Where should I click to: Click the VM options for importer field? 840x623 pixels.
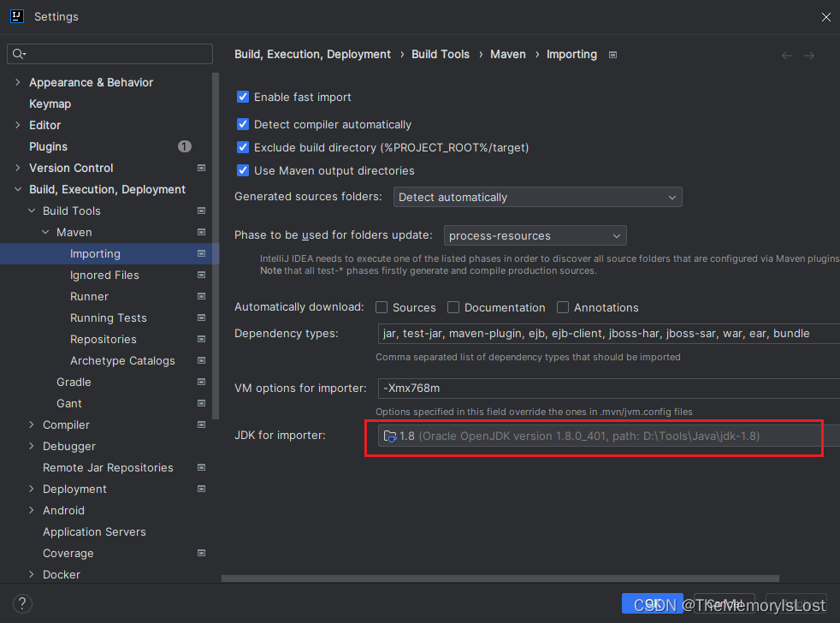pyautogui.click(x=608, y=389)
